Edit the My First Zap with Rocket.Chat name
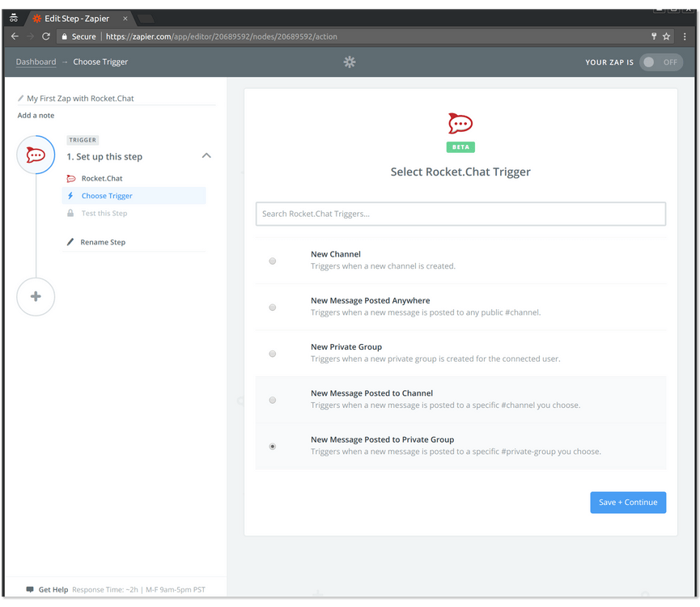Image resolution: width=700 pixels, height=607 pixels. [x=80, y=98]
